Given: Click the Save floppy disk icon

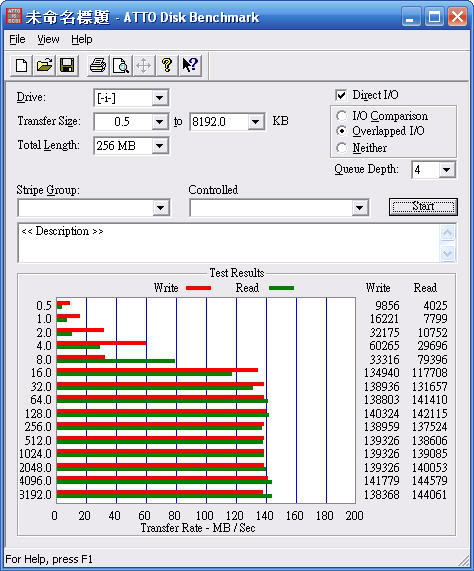Looking at the screenshot, I should [x=67, y=66].
